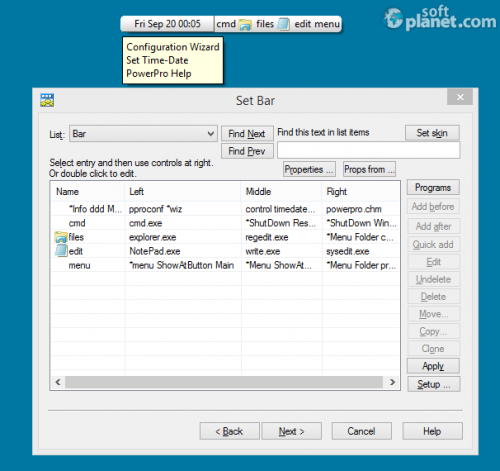Click the regedit.exe cell
The image size is (500, 471).
(x=267, y=237)
